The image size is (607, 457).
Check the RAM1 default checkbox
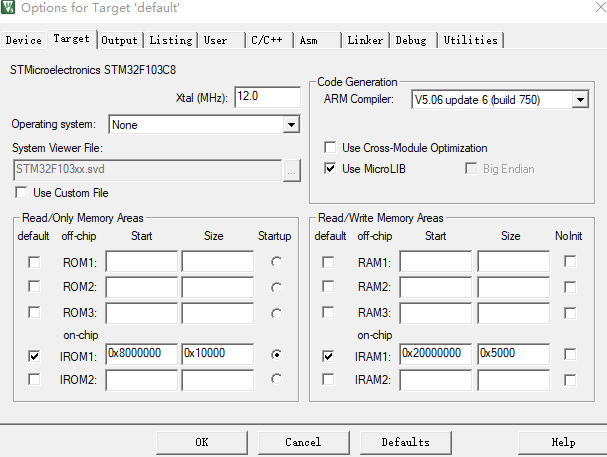pyautogui.click(x=328, y=262)
